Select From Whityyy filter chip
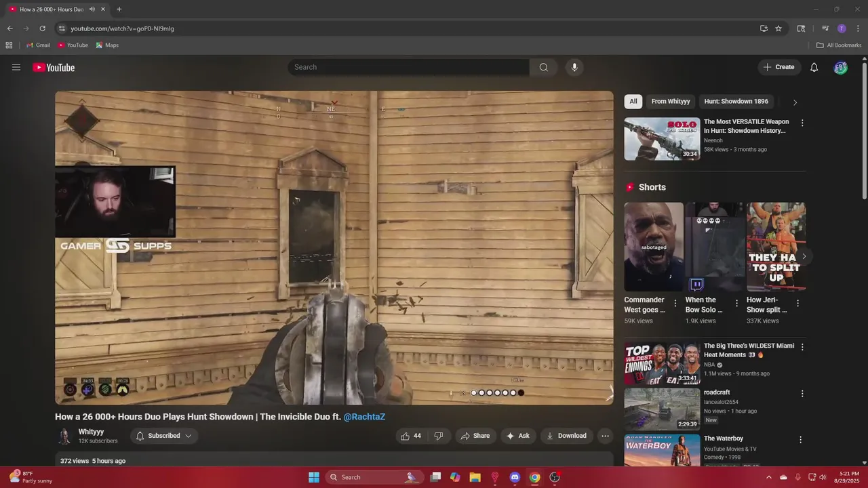The height and width of the screenshot is (488, 868). pos(671,102)
